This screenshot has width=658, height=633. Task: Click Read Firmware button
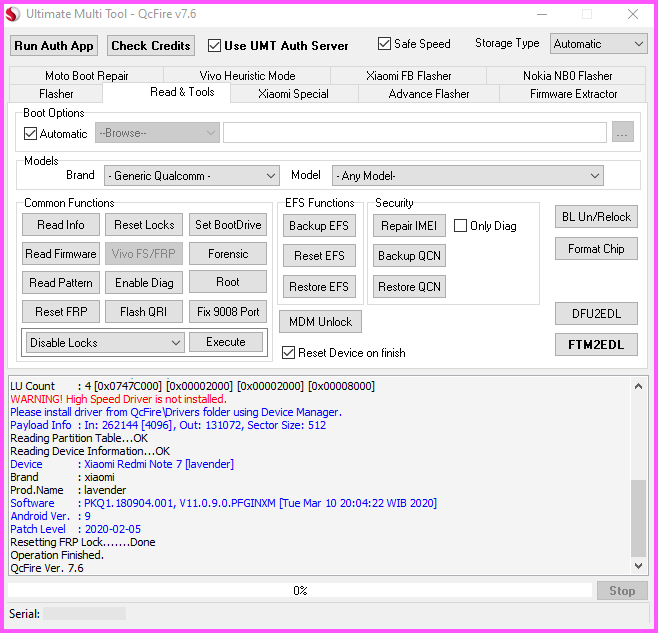coord(61,254)
